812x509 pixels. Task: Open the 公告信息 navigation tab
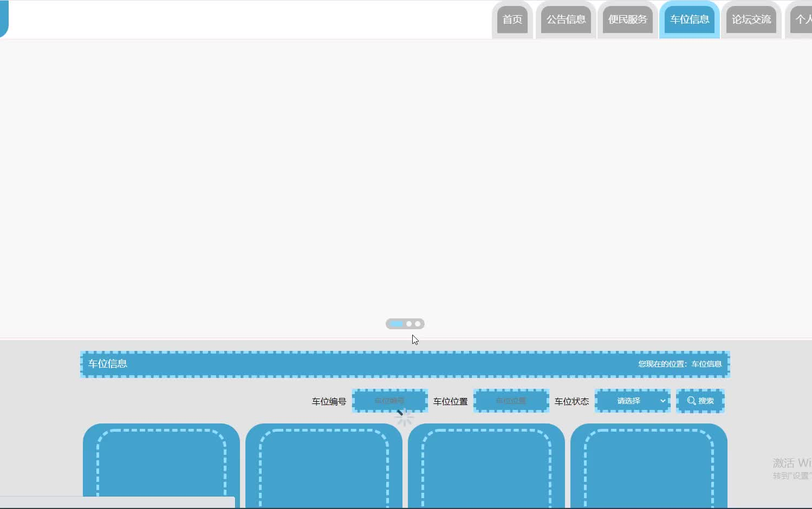[566, 19]
